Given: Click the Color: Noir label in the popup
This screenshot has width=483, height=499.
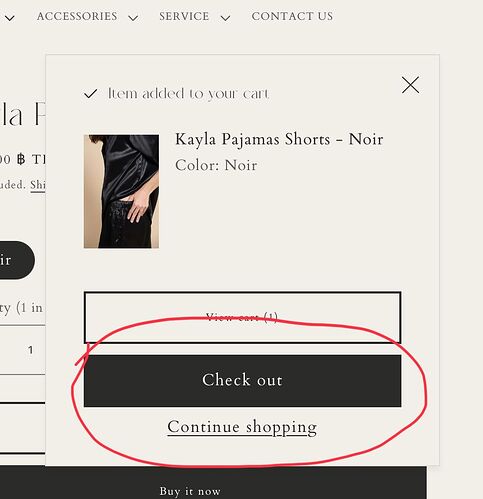Looking at the screenshot, I should pyautogui.click(x=216, y=165).
